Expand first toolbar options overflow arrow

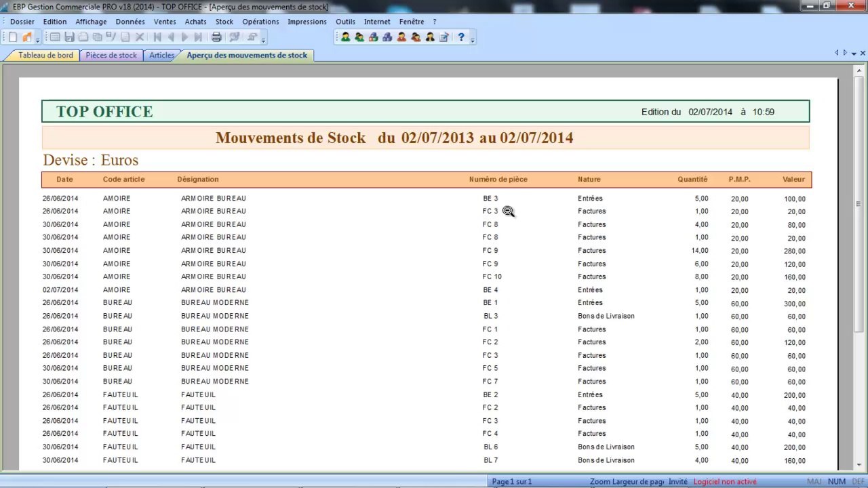click(x=37, y=40)
